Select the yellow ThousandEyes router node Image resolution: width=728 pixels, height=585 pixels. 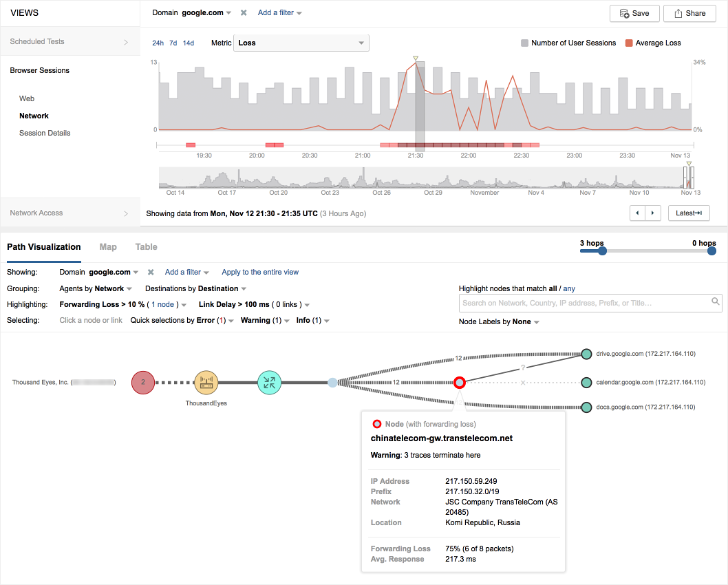tap(205, 382)
